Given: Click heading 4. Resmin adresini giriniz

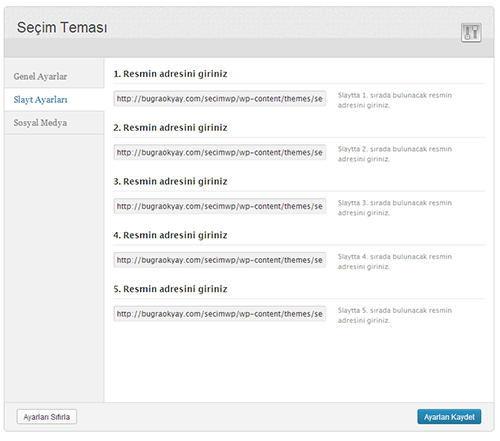Looking at the screenshot, I should tap(170, 235).
